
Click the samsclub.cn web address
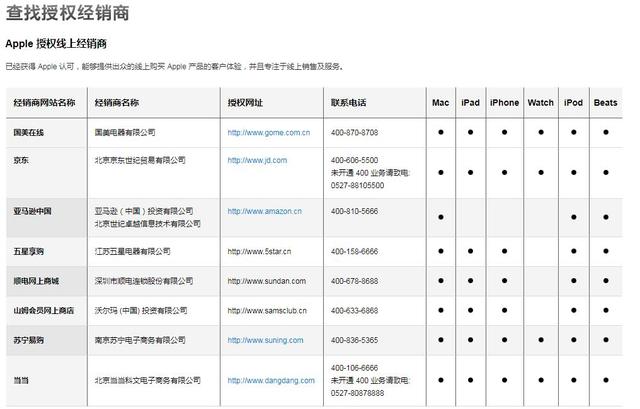tap(267, 311)
